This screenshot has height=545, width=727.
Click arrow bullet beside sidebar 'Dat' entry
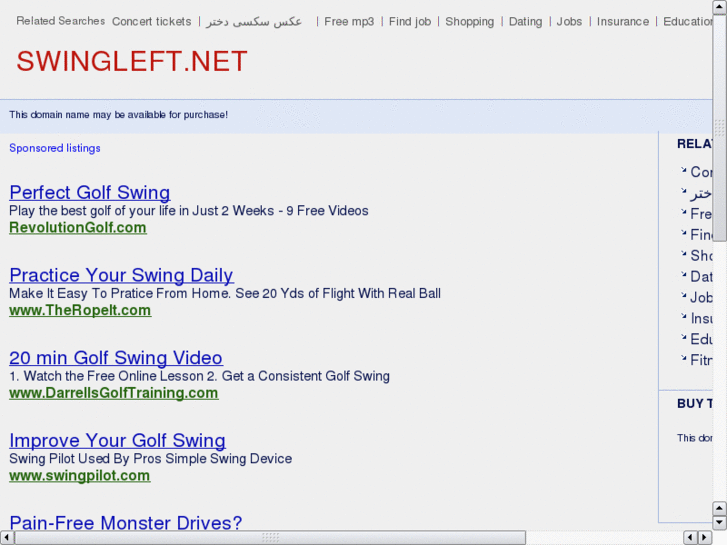click(x=683, y=274)
